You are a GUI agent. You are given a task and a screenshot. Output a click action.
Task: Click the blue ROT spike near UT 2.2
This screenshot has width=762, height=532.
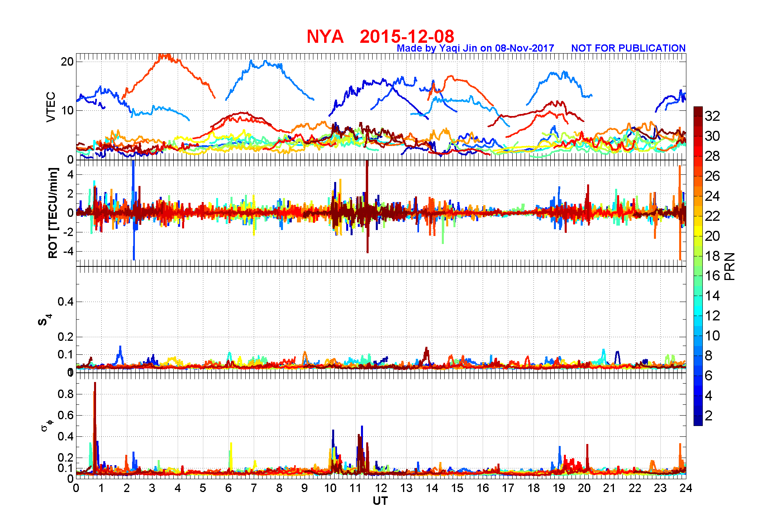[134, 210]
